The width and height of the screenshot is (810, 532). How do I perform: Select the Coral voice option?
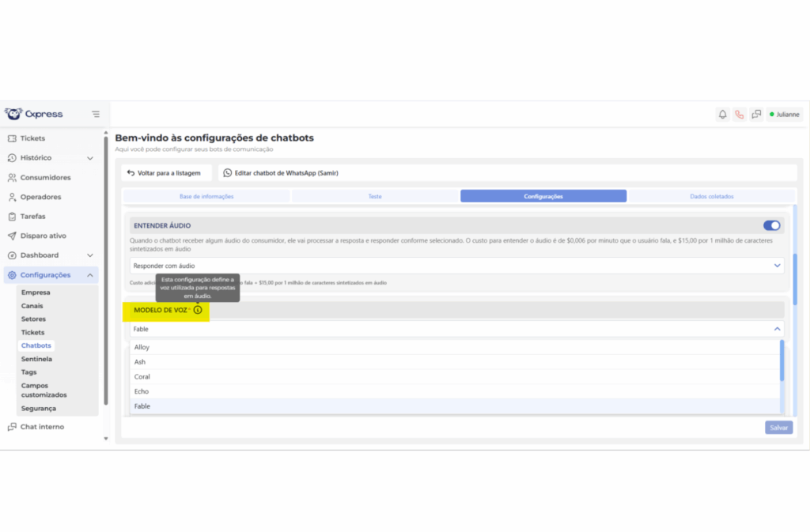142,377
